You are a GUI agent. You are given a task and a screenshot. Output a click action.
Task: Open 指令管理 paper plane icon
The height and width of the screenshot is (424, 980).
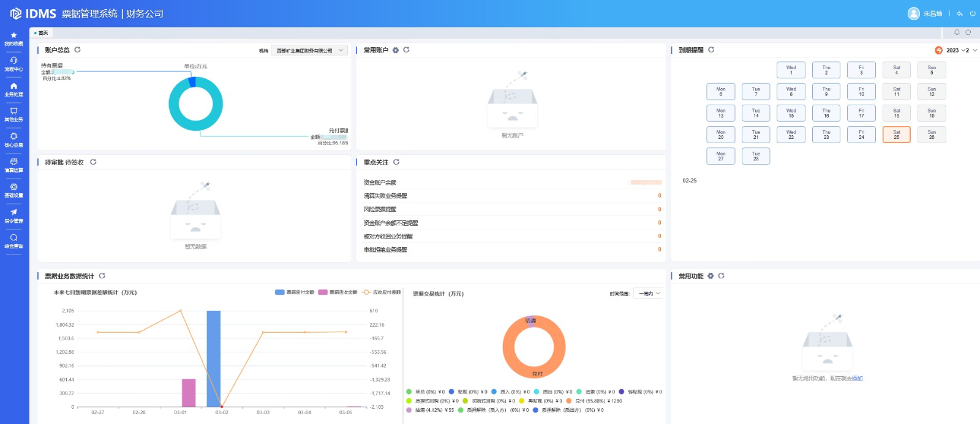13,215
